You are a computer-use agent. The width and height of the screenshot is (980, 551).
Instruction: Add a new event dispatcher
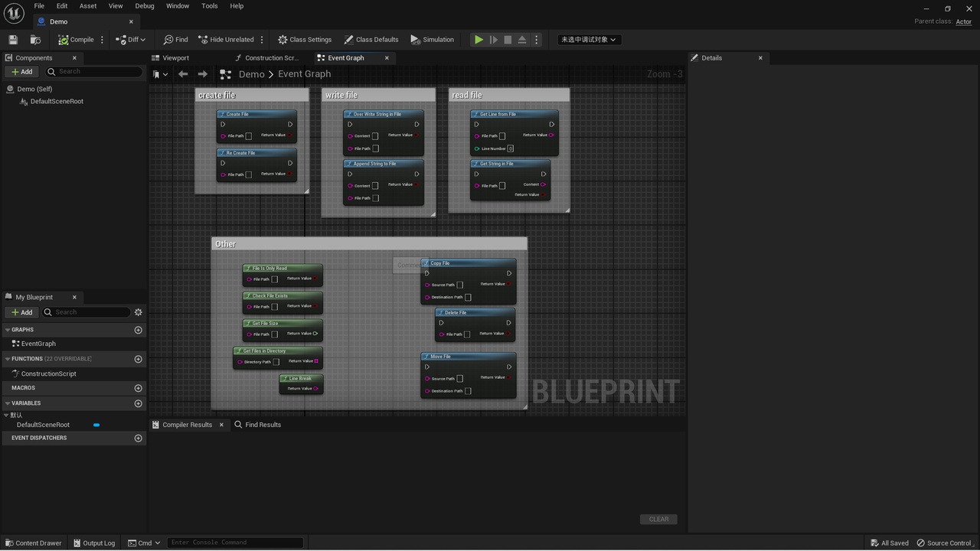point(139,439)
